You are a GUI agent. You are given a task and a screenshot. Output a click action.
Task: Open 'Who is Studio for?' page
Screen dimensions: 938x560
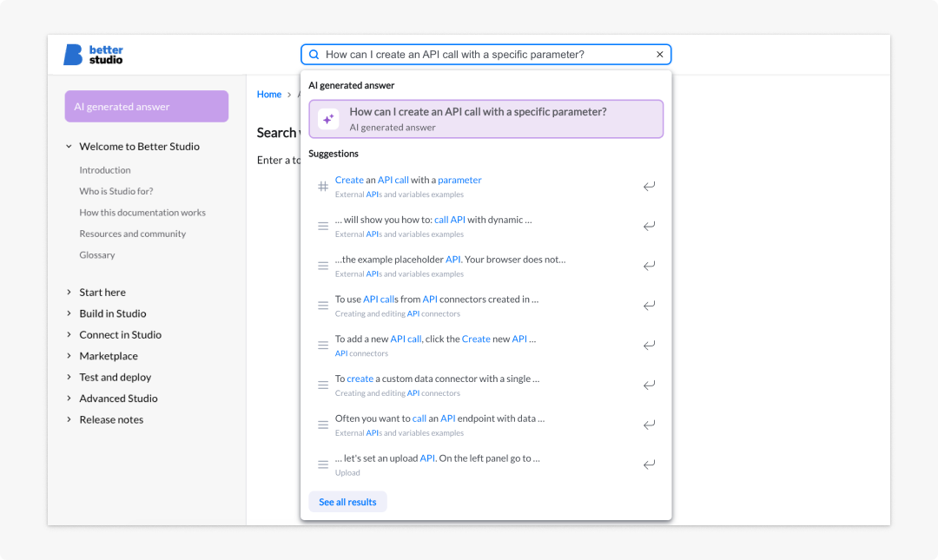116,192
